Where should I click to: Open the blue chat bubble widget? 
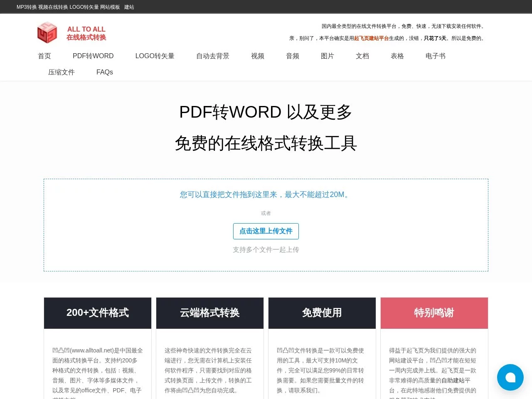tap(510, 377)
